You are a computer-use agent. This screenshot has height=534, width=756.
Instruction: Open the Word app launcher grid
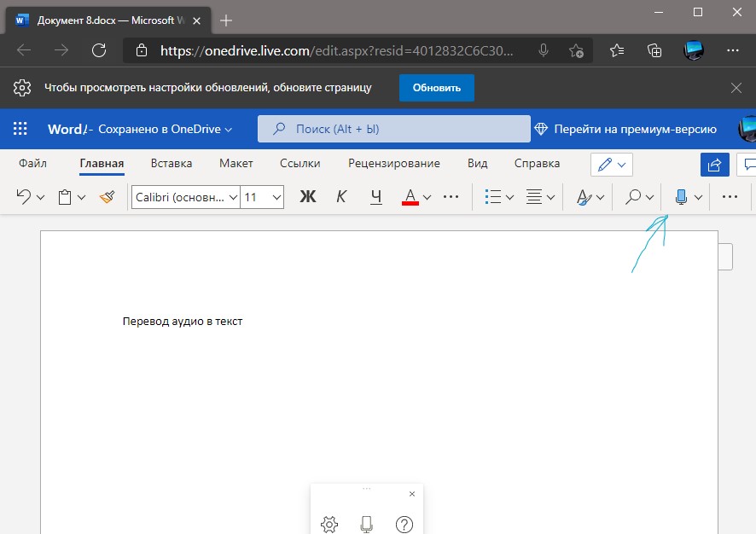click(x=20, y=130)
